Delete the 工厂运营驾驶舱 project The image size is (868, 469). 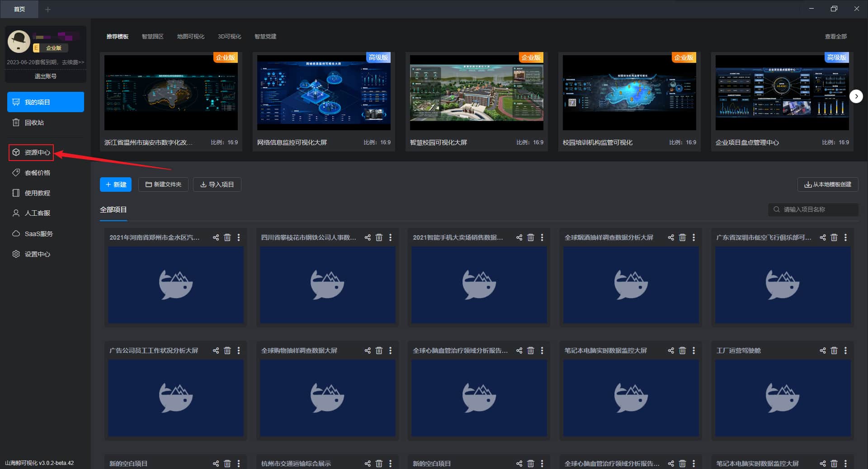(x=834, y=351)
